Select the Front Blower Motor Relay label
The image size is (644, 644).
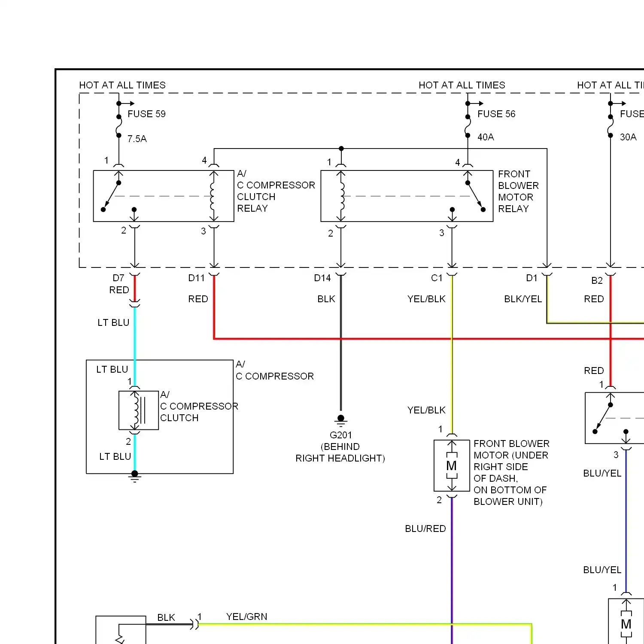[518, 191]
